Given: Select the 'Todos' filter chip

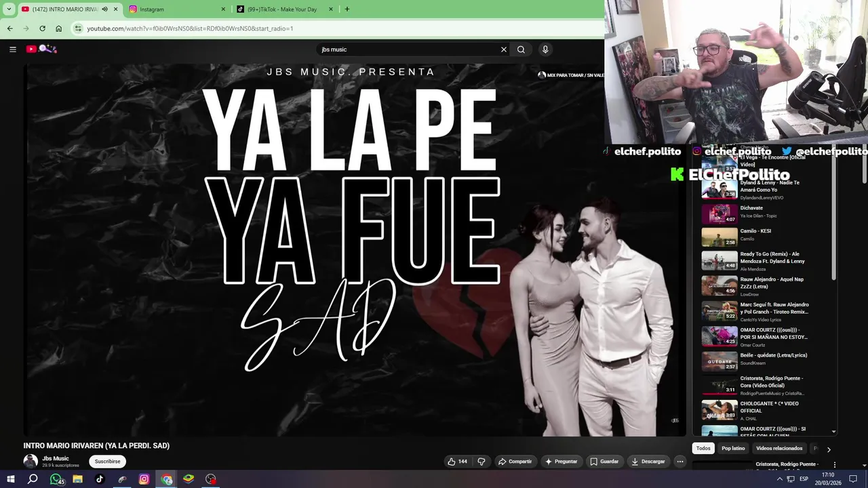Looking at the screenshot, I should tap(703, 449).
